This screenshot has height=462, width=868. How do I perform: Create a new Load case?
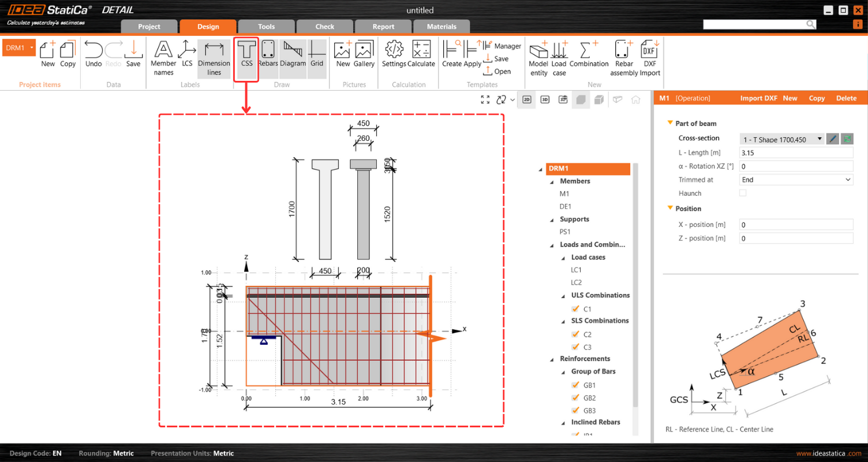coord(559,57)
